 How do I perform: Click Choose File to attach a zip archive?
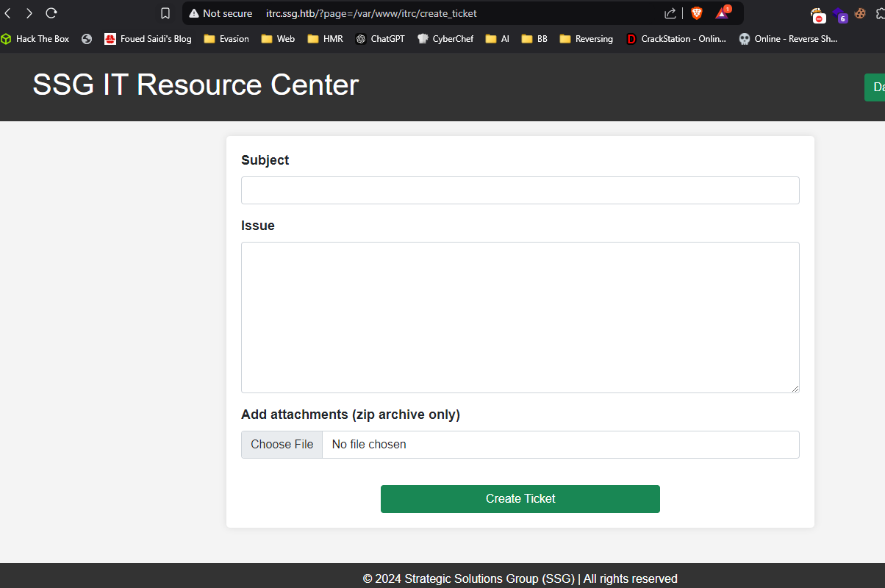point(282,444)
